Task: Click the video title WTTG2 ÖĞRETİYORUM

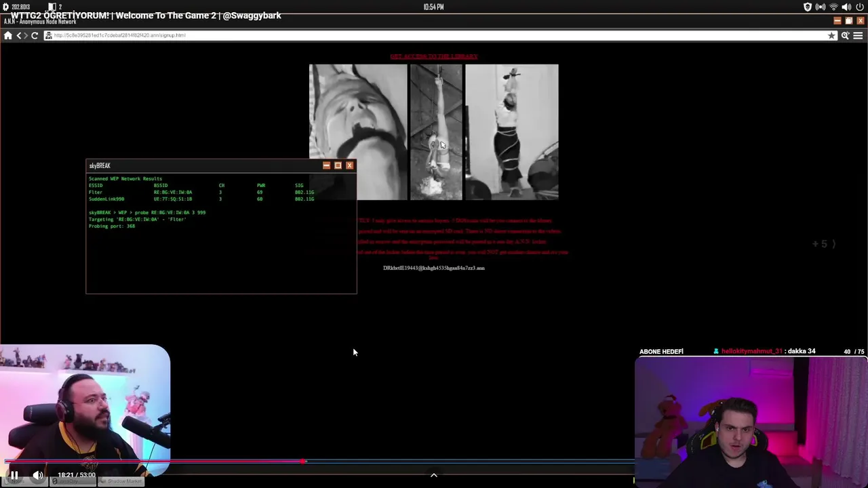Action: (x=146, y=16)
